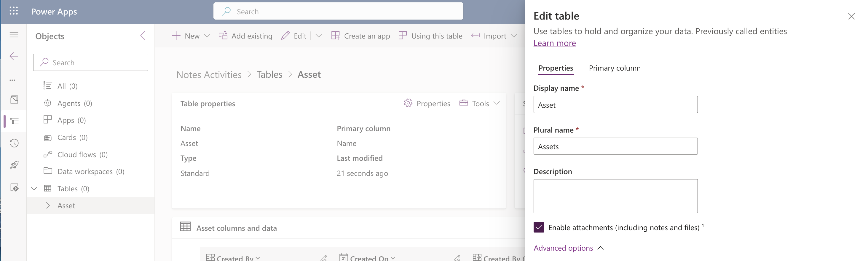Screen dimensions: 868x261
Task: Open the Import dropdown arrow
Action: (514, 36)
